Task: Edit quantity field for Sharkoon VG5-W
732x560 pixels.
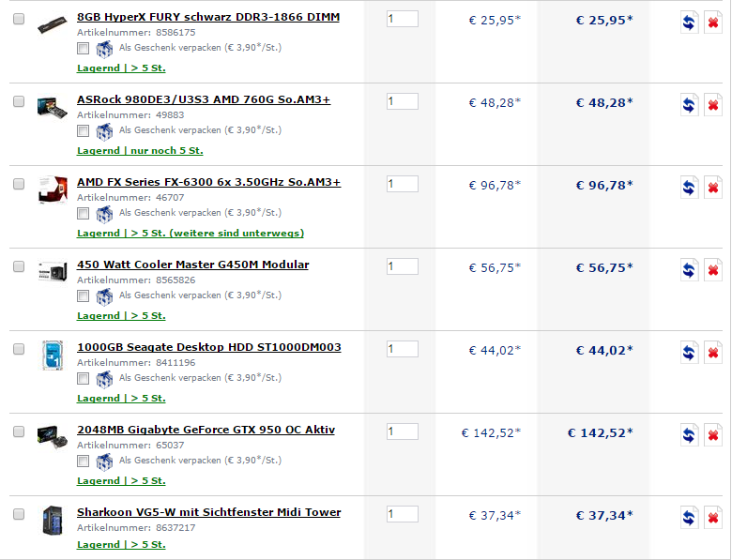Action: pyautogui.click(x=403, y=515)
